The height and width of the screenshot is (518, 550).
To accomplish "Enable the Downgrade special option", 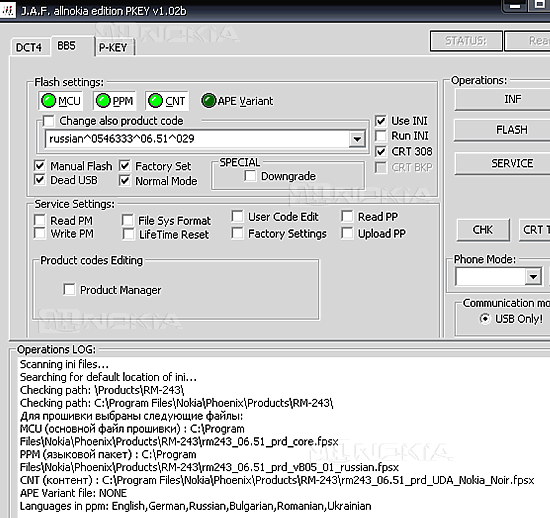I will coord(250,176).
